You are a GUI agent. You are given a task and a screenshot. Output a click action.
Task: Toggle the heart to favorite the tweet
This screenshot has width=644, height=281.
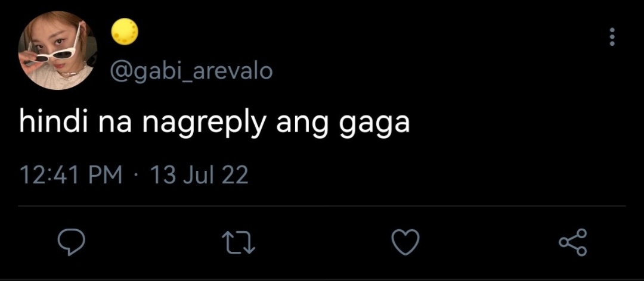click(x=405, y=242)
